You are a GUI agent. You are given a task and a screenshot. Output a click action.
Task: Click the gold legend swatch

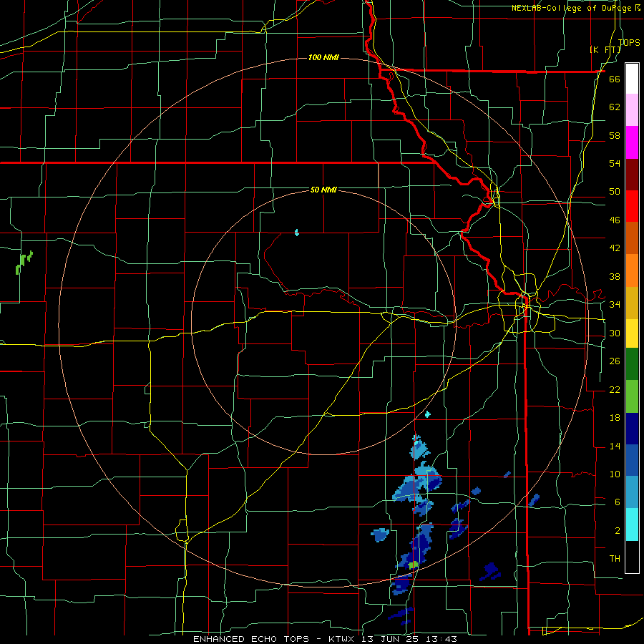632,303
